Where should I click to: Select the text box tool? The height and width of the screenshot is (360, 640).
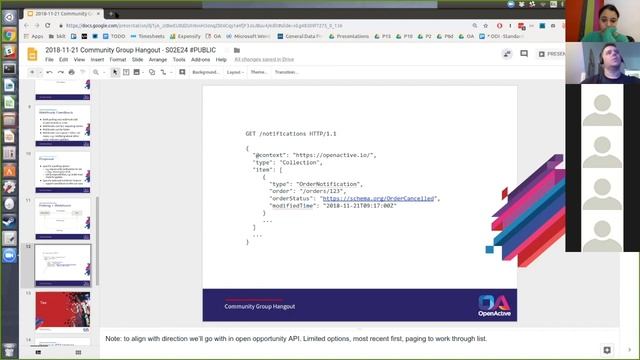click(x=126, y=72)
